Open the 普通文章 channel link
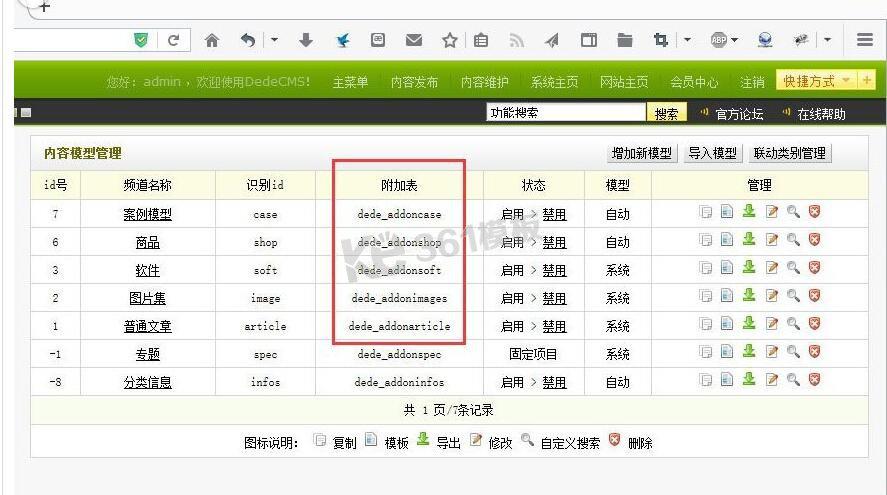 (x=148, y=326)
